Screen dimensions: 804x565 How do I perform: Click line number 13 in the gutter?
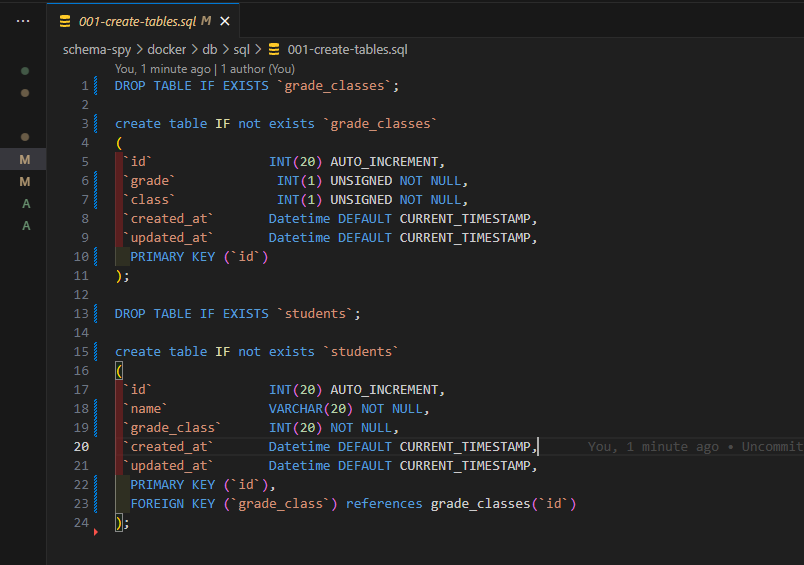pos(81,313)
